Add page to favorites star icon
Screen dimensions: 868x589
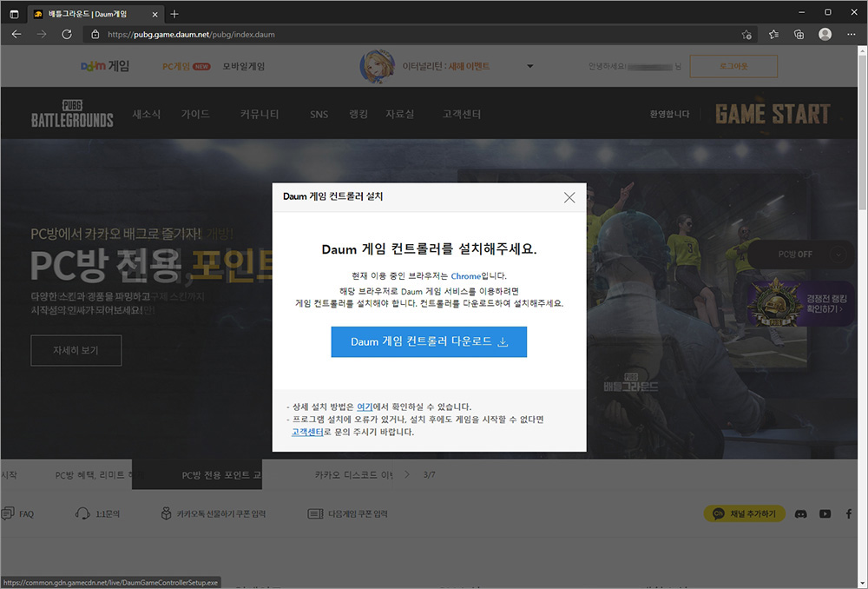(x=746, y=35)
